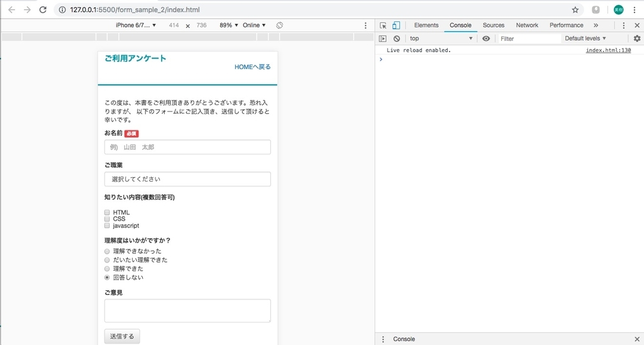Screen dimensions: 644x345
Task: Check the javascript checkbox
Action: [x=107, y=226]
